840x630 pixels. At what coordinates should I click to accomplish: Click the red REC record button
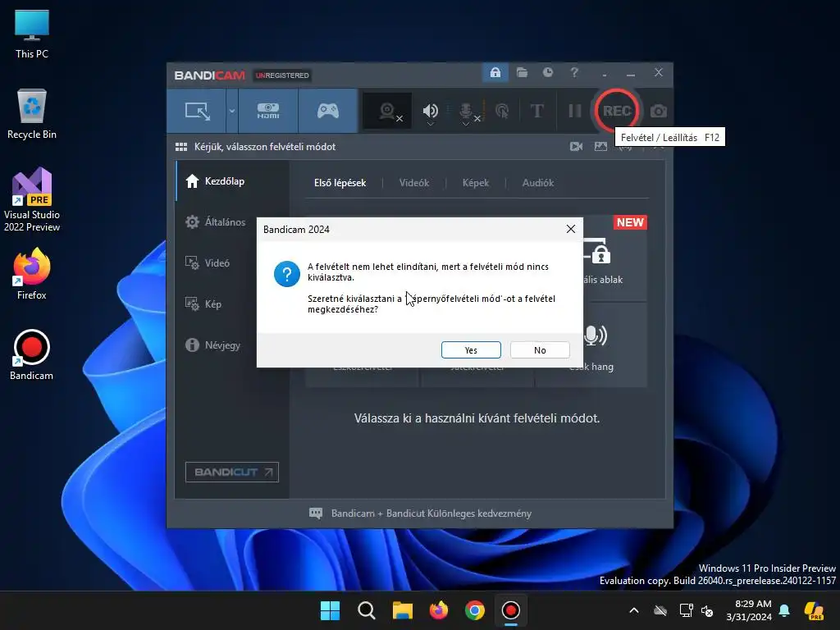[617, 111]
